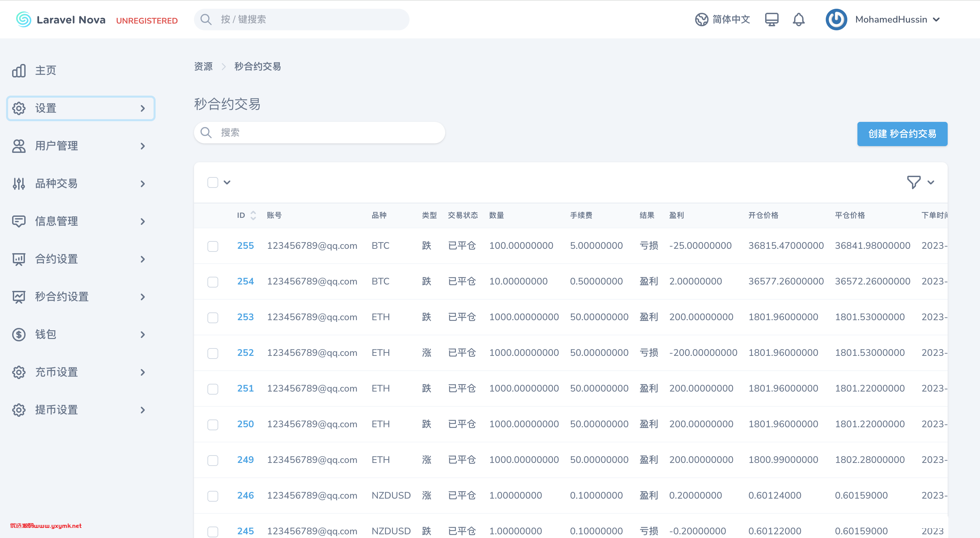
Task: Click the 合约设置 presentation icon
Action: [x=19, y=259]
